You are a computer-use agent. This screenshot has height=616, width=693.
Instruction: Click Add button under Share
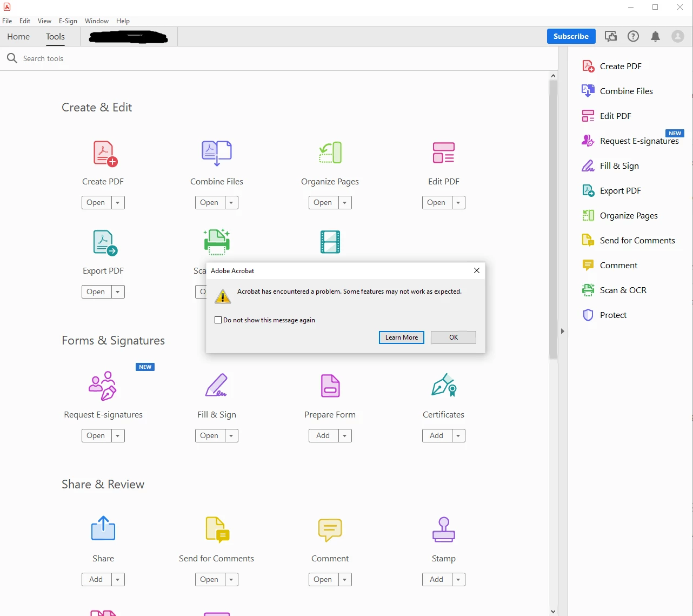[96, 579]
